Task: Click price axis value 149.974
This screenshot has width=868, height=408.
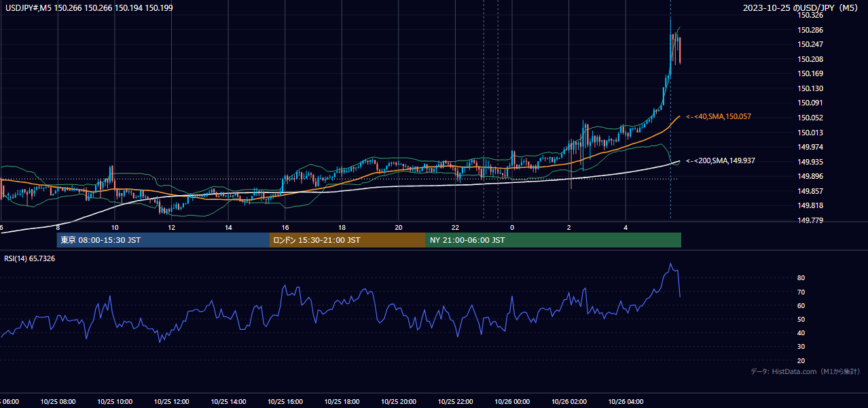Action: (810, 147)
